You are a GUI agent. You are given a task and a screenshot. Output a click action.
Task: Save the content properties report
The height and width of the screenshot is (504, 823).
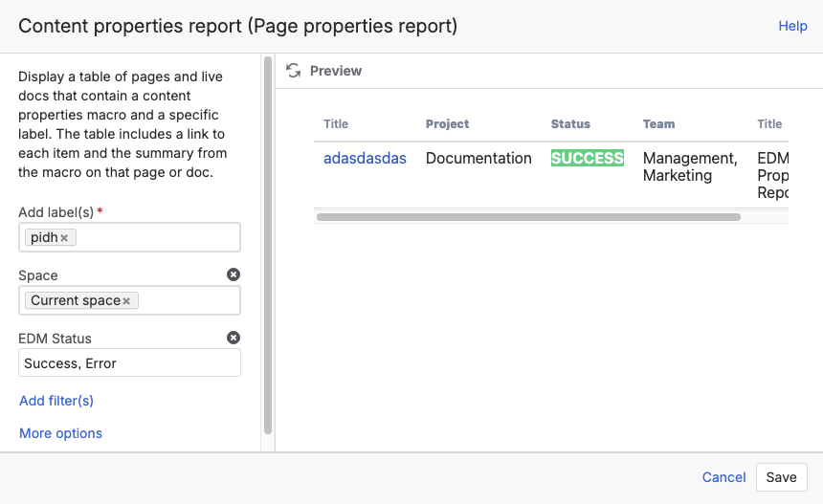coord(782,477)
